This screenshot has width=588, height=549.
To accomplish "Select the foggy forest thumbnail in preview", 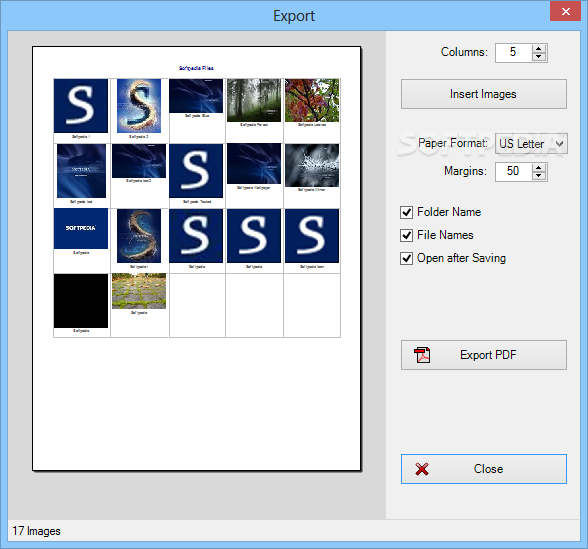I will click(254, 100).
